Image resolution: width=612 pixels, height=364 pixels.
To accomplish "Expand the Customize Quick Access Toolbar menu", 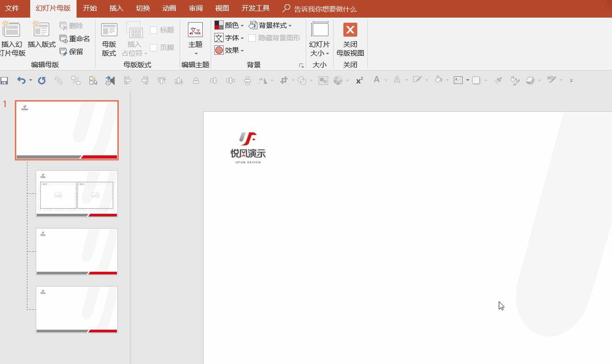I will tap(571, 81).
